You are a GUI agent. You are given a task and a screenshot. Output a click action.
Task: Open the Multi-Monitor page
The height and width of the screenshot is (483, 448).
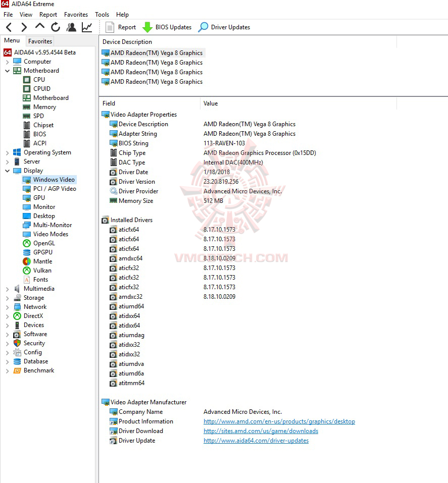click(x=53, y=225)
